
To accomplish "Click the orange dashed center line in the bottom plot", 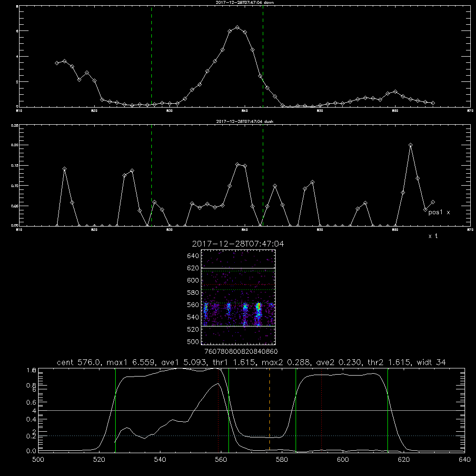I will pyautogui.click(x=269, y=410).
